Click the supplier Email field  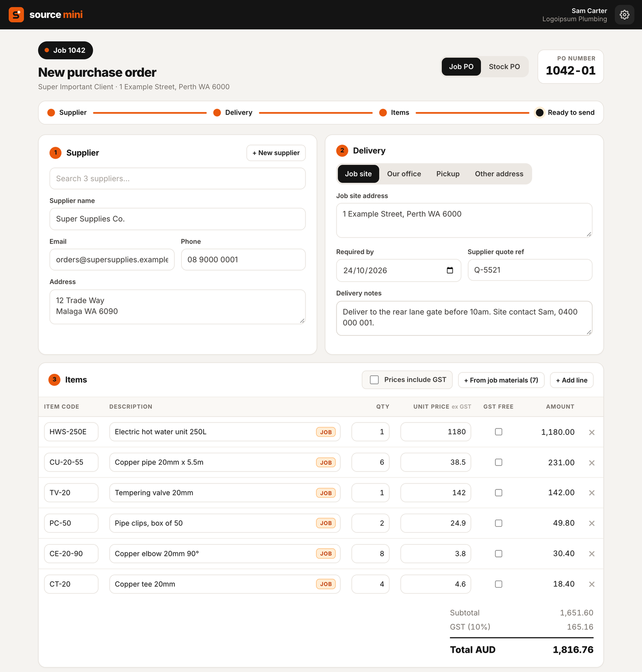click(x=112, y=260)
